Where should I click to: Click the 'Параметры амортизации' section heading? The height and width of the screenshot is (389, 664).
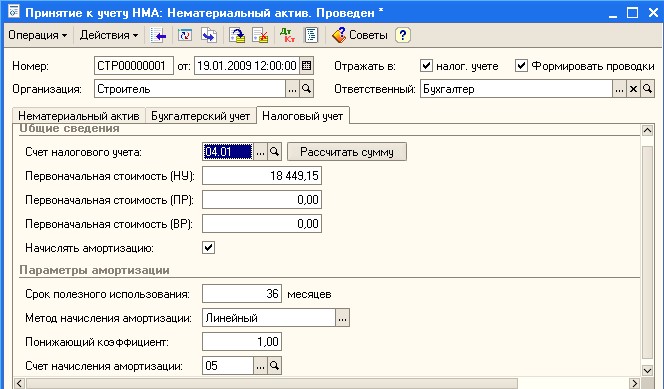pos(94,270)
